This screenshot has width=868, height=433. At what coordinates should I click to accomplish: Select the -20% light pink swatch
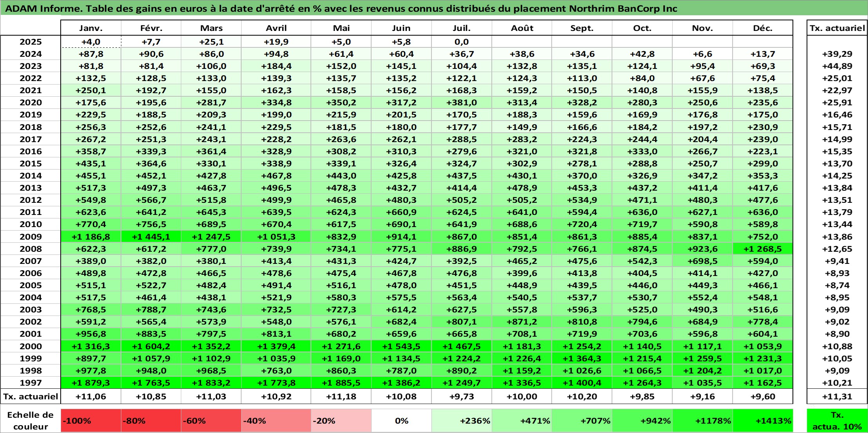pyautogui.click(x=341, y=421)
